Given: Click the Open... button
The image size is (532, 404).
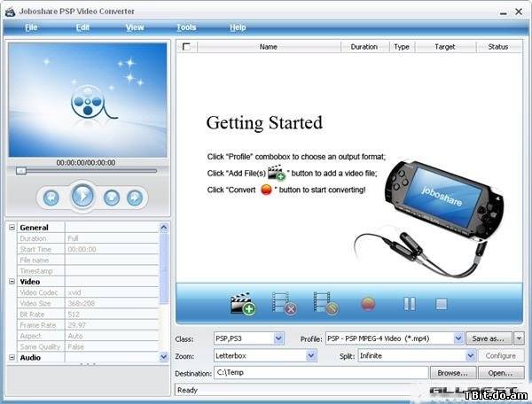Looking at the screenshot, I should click(501, 373).
